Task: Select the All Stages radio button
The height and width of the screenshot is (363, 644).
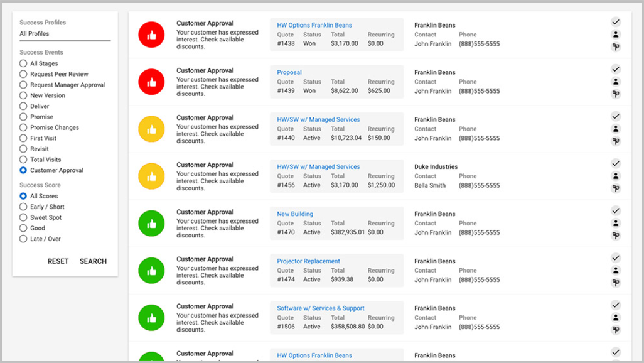Action: click(23, 63)
